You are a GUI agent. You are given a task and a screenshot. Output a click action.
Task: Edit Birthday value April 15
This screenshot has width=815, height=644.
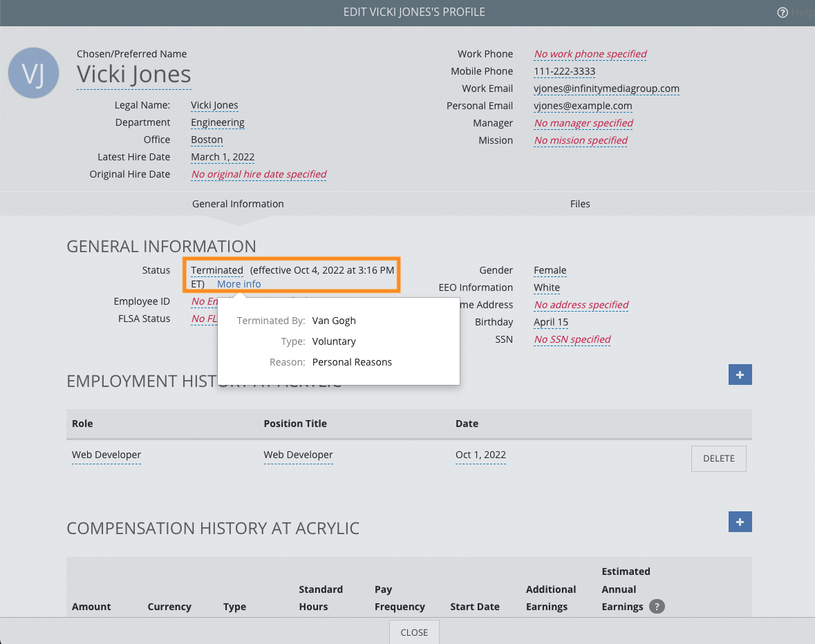(551, 322)
